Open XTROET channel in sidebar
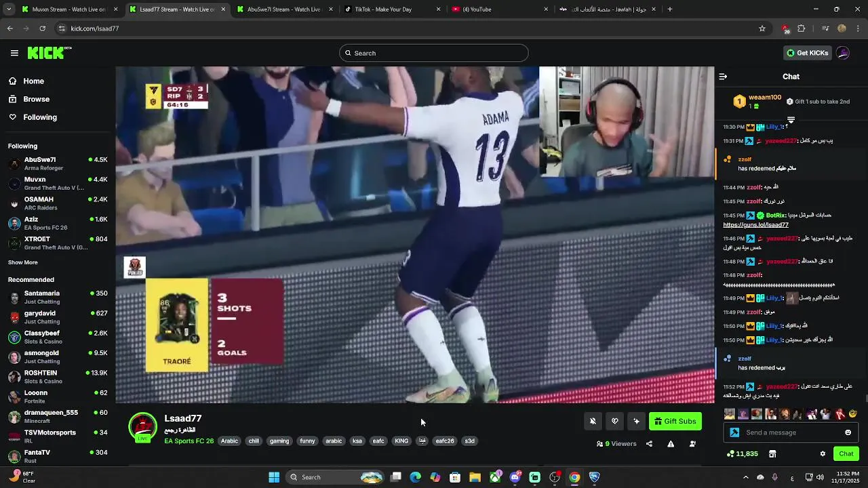This screenshot has width=868, height=488. pyautogui.click(x=58, y=243)
